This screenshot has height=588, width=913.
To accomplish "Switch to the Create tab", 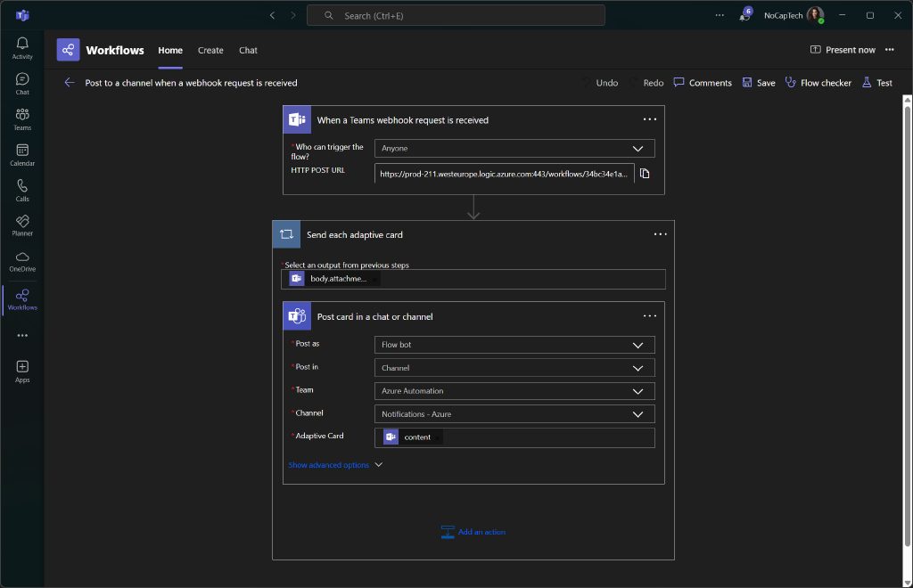I will point(210,51).
